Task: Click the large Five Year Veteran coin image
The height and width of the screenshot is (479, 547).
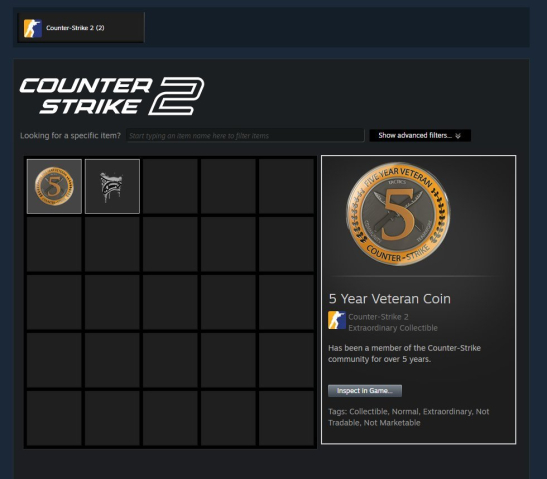Action: pyautogui.click(x=398, y=214)
